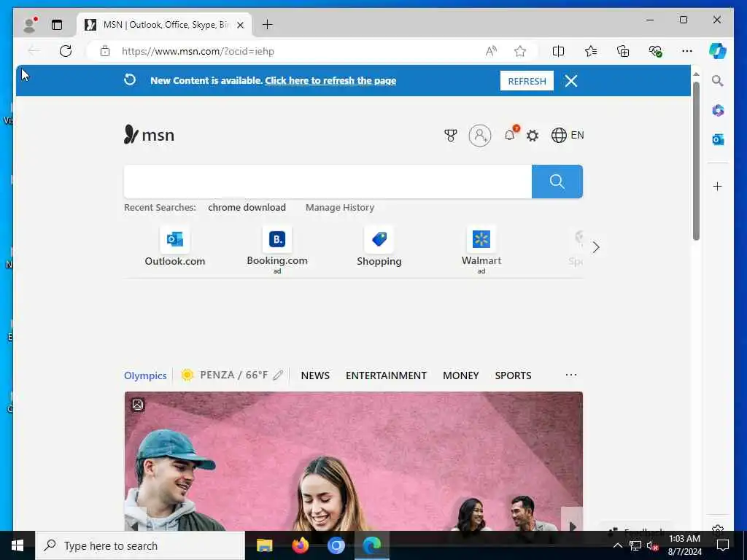Image resolution: width=747 pixels, height=560 pixels.
Task: Click 'Click here to refresh the page' link
Action: (330, 80)
